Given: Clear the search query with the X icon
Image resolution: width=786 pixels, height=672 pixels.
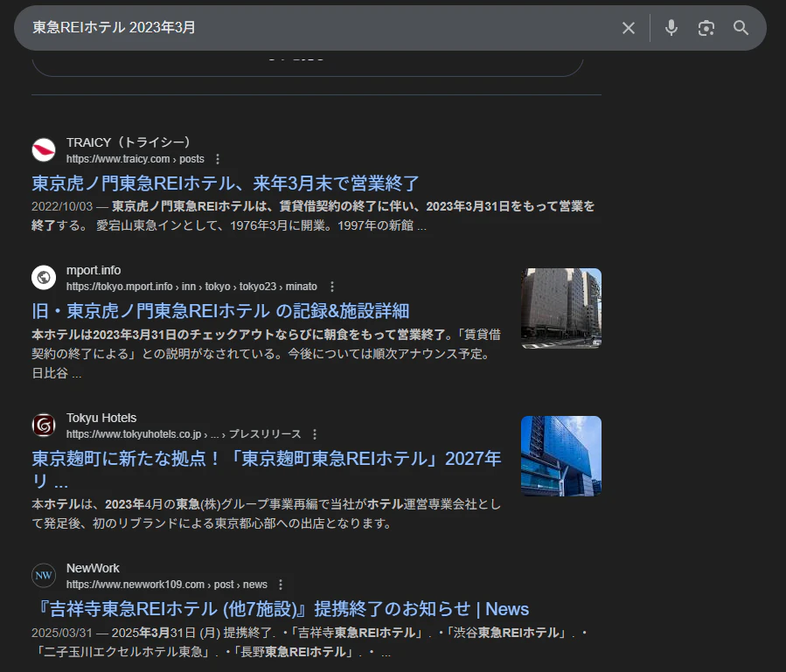Looking at the screenshot, I should 628,28.
